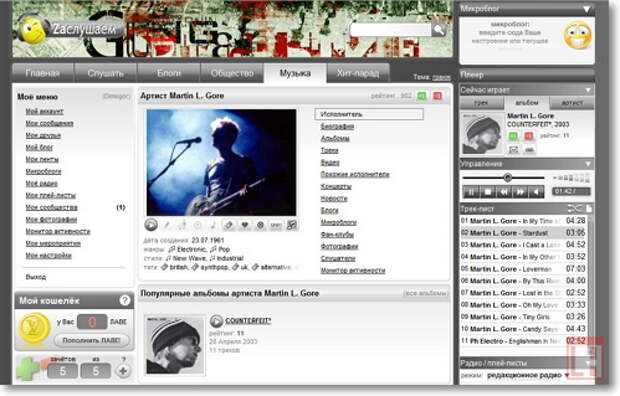Screen dimensions: 620x396
Task: Click the pencil edit icon below artist photo
Action: (x=167, y=225)
